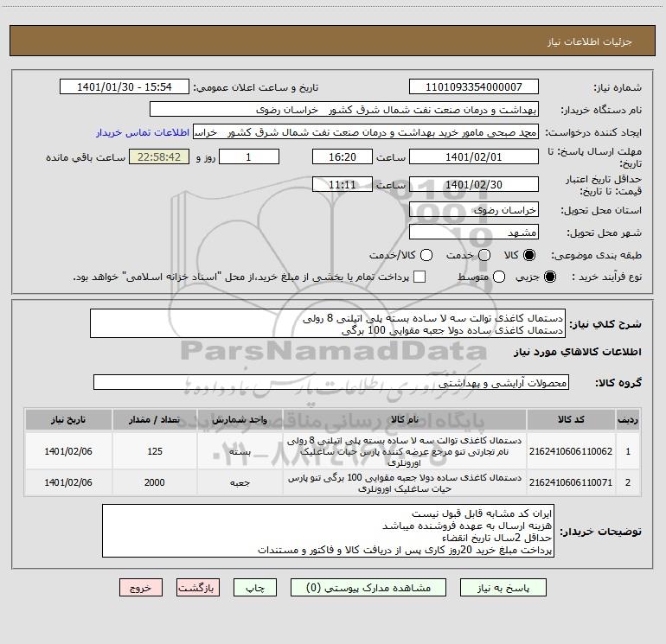Click the delivery province field خراسان رضوی

pyautogui.click(x=474, y=210)
